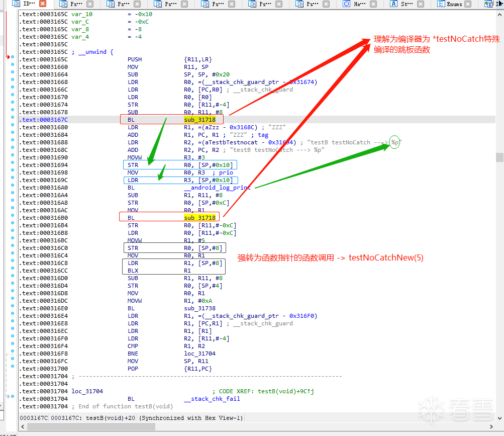Switch to the Enums tab

click(x=454, y=4)
